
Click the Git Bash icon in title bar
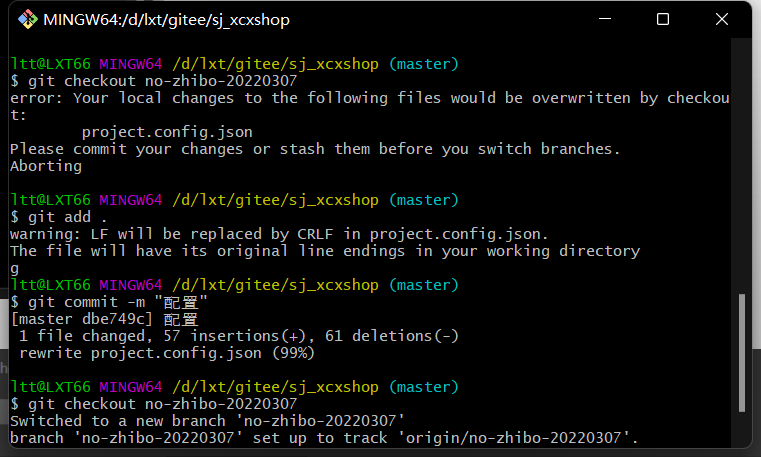pos(28,19)
